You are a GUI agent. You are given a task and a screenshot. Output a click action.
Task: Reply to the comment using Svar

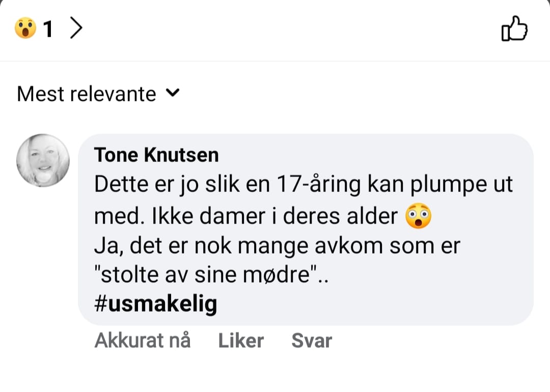coord(312,341)
